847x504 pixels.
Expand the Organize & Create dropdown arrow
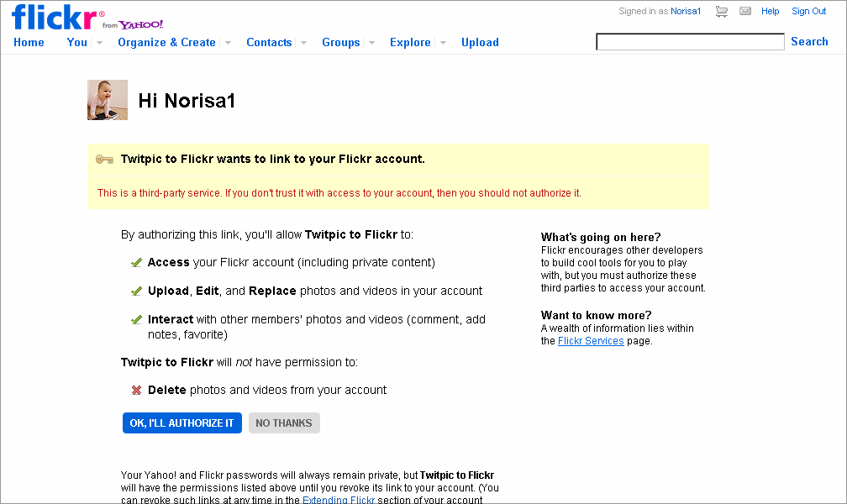pos(228,43)
